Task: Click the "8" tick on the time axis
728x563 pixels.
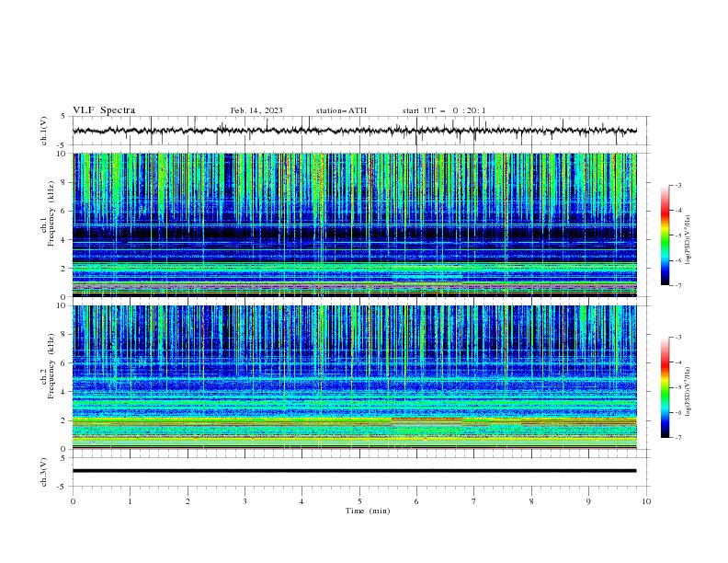Action: coord(531,501)
